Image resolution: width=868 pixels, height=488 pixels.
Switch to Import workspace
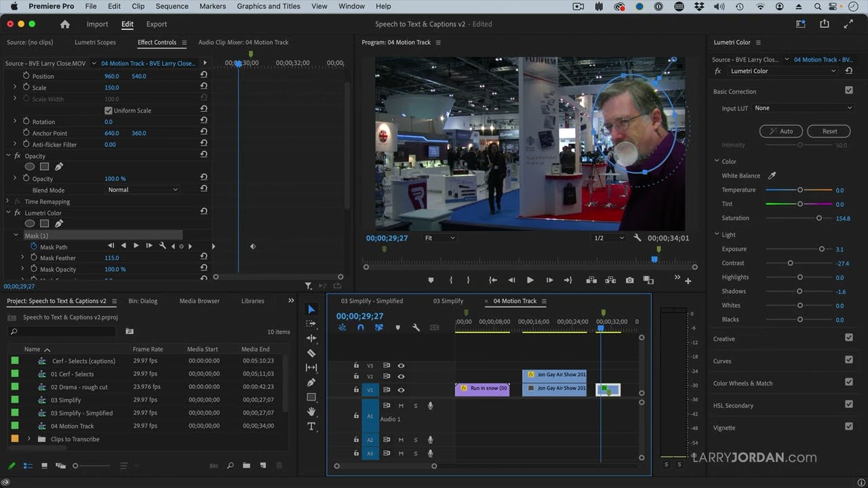click(97, 24)
